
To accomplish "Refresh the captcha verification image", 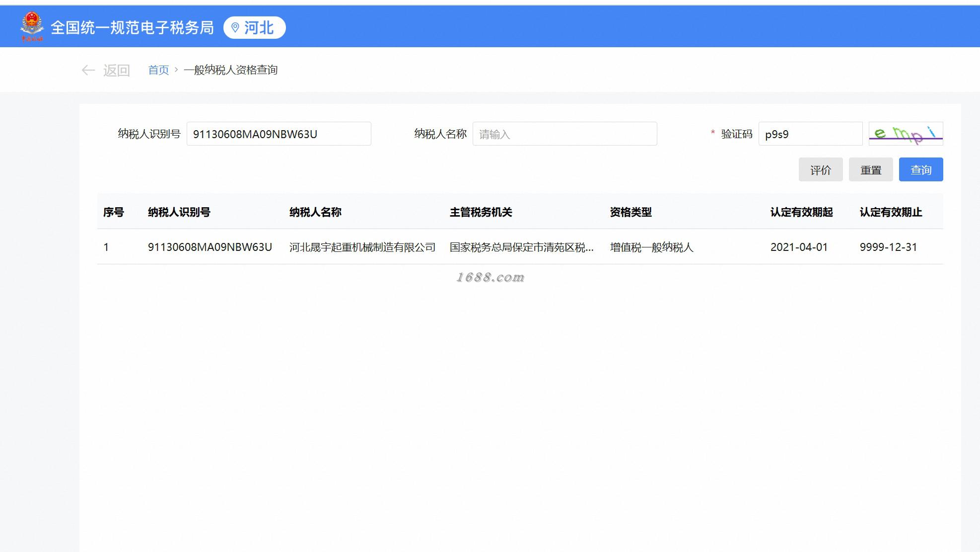I will 905,134.
